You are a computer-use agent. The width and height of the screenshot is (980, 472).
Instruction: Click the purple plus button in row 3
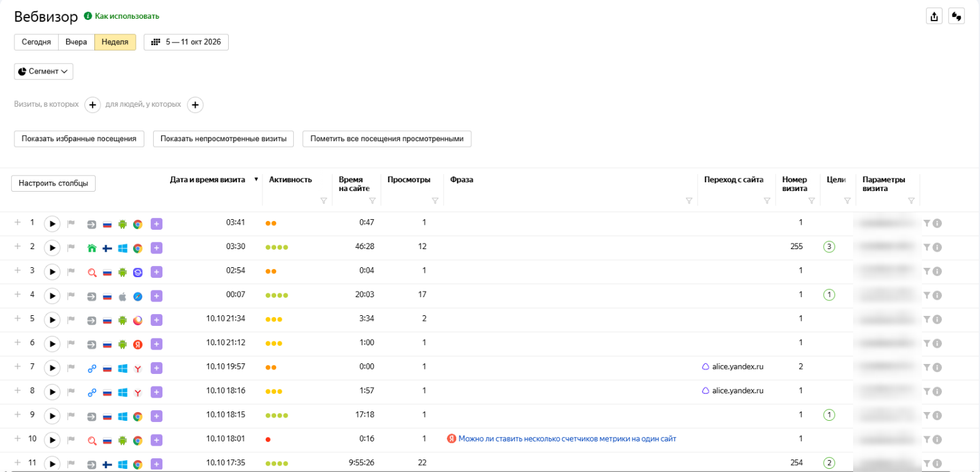click(x=157, y=272)
